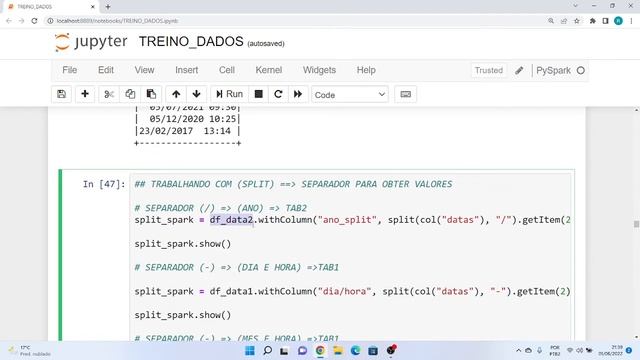The image size is (640, 360).
Task: Run the selected cell
Action: [x=229, y=94]
